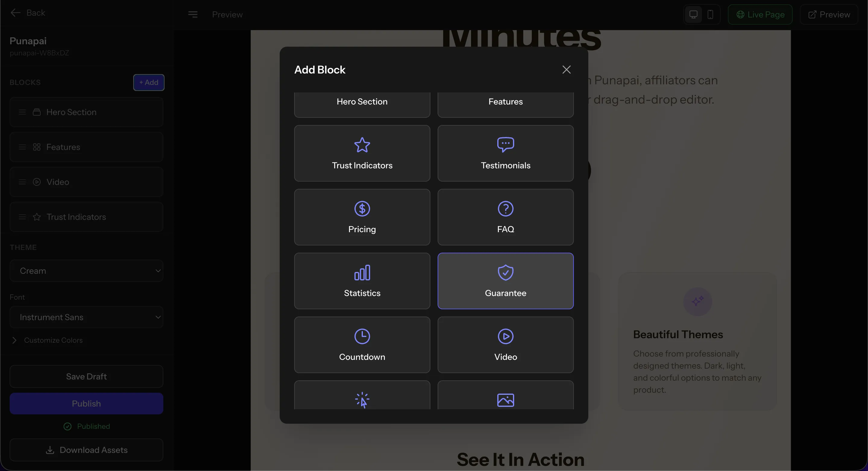Screen dimensions: 868x471
Task: Open the Cream theme dropdown
Action: coord(86,270)
